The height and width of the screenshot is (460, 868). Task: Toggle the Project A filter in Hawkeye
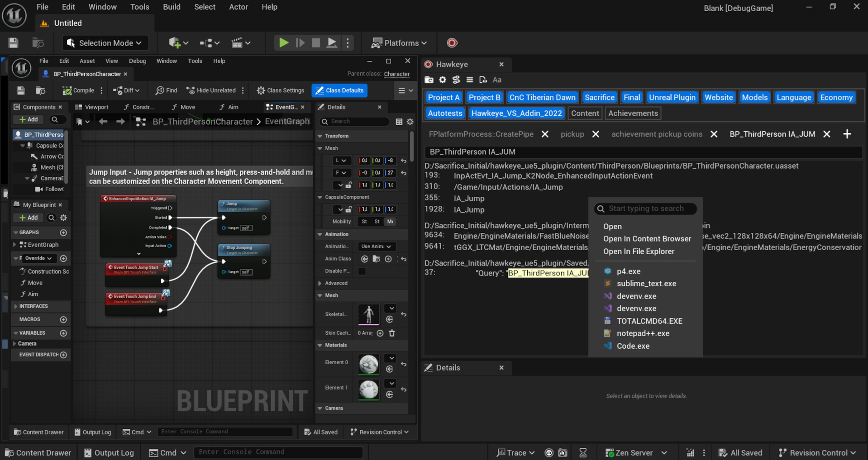click(444, 98)
